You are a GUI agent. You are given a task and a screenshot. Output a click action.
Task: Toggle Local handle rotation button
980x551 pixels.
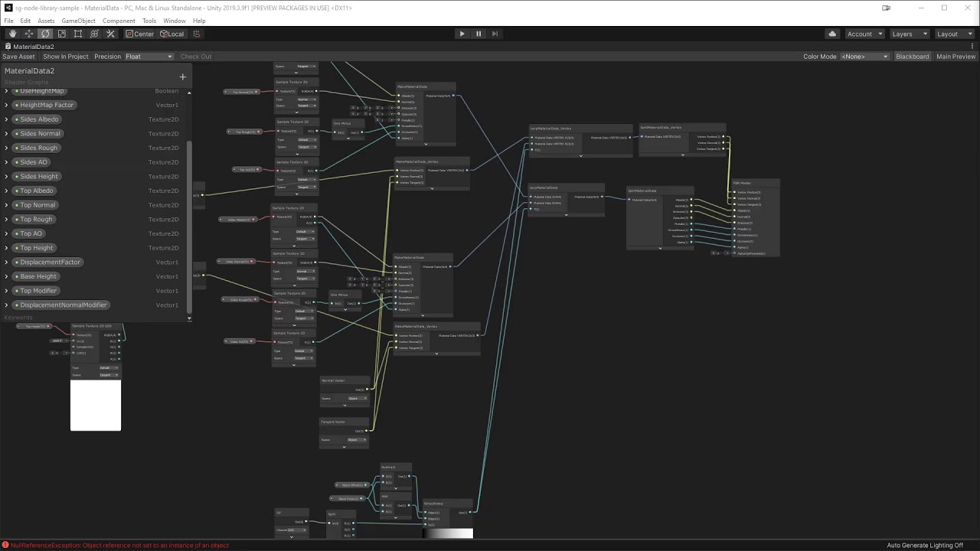point(172,34)
